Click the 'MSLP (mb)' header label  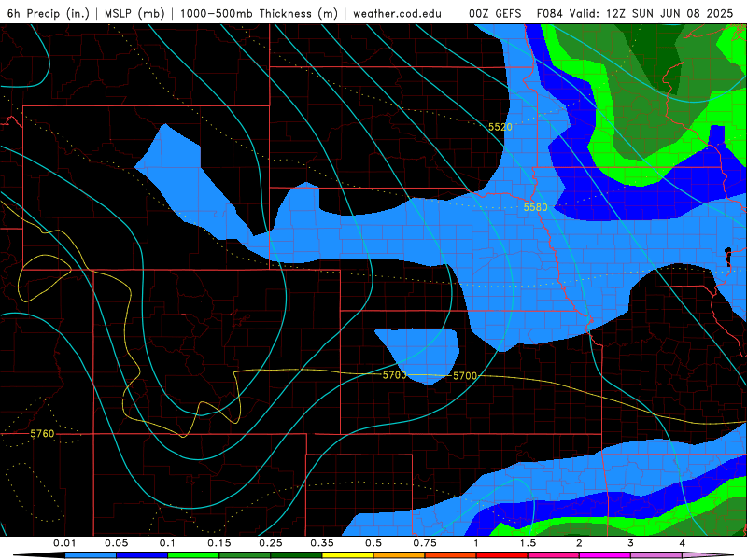tap(134, 13)
